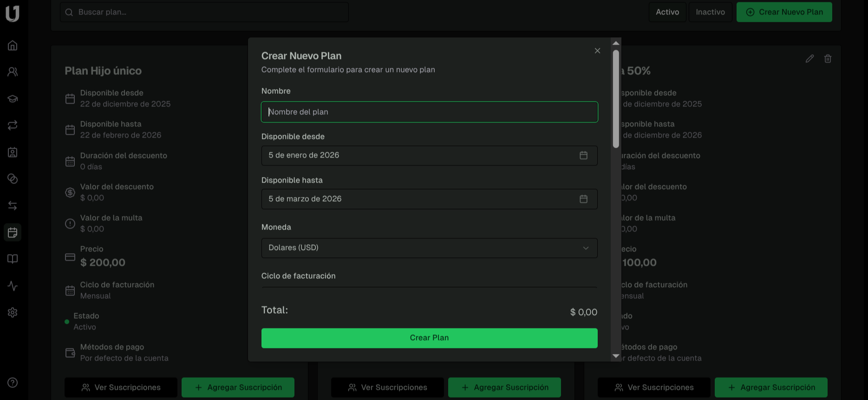Click the Nombre del plan input field
Viewport: 868px width, 400px height.
429,112
